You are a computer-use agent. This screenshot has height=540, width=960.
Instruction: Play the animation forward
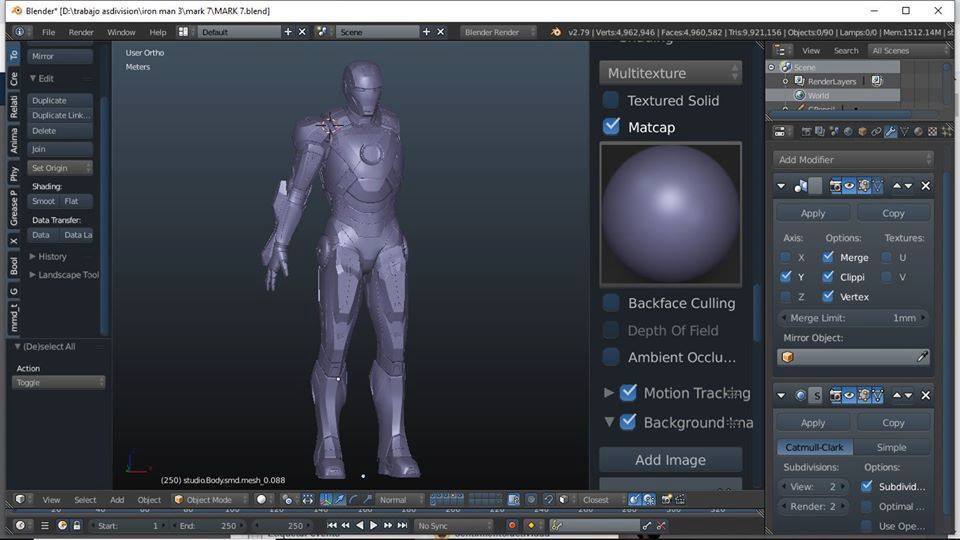pos(373,525)
